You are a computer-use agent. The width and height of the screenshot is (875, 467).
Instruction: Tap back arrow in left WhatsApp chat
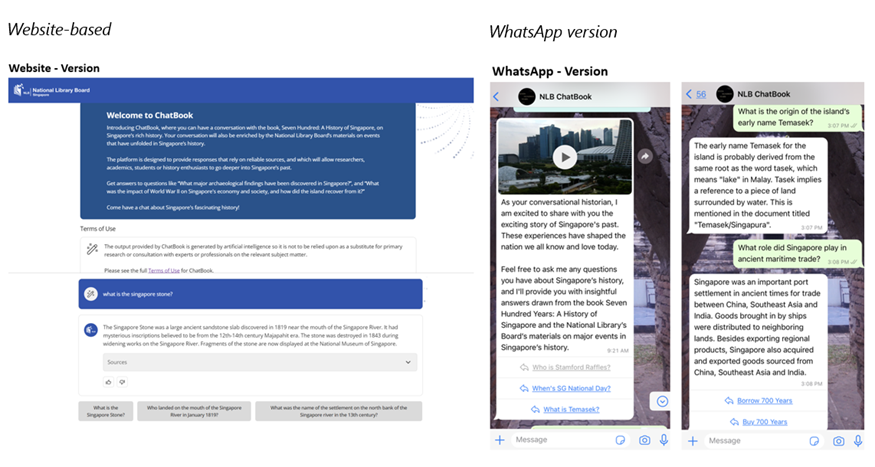tap(497, 95)
